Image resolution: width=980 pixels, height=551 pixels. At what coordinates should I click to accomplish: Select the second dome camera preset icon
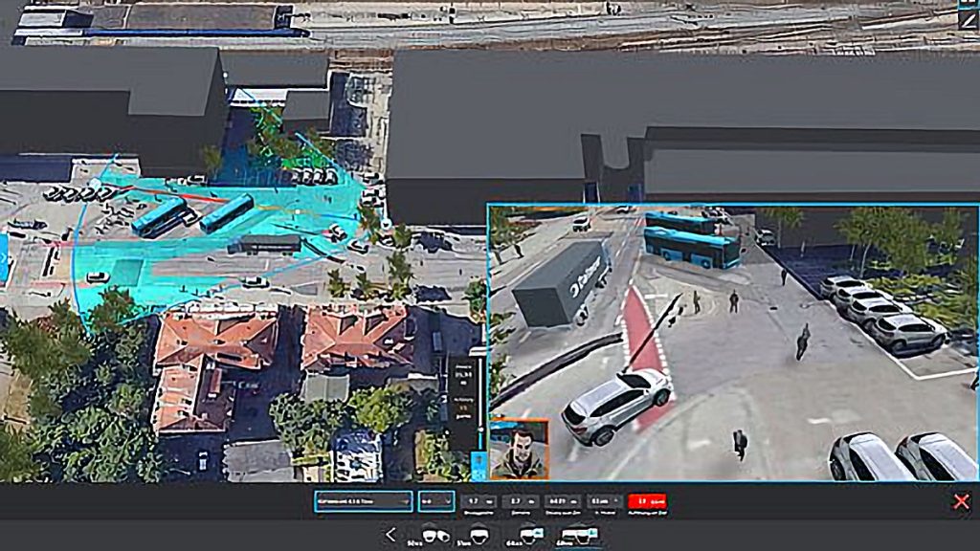point(479,536)
